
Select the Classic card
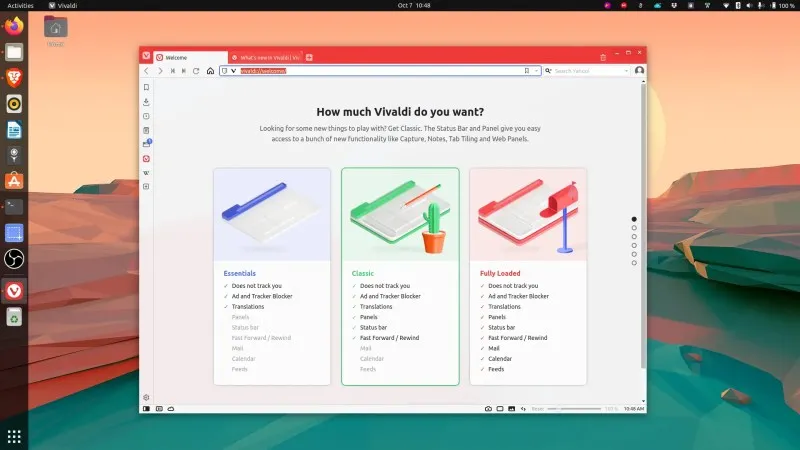pos(401,277)
